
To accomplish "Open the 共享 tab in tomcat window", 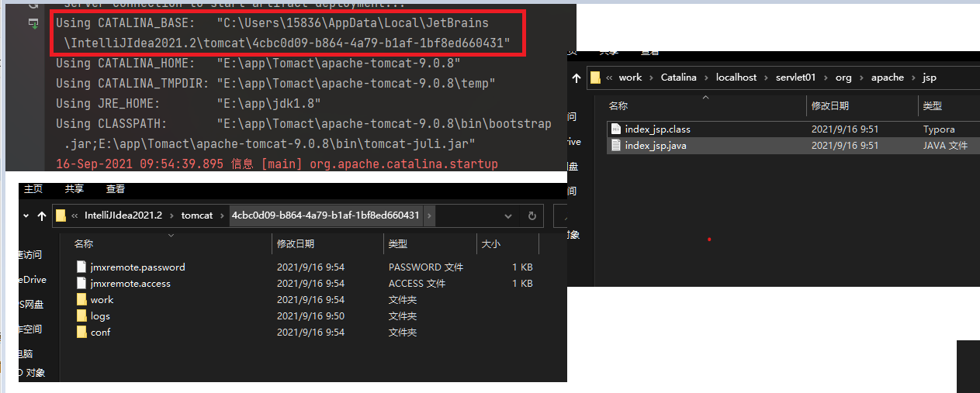I will (74, 189).
